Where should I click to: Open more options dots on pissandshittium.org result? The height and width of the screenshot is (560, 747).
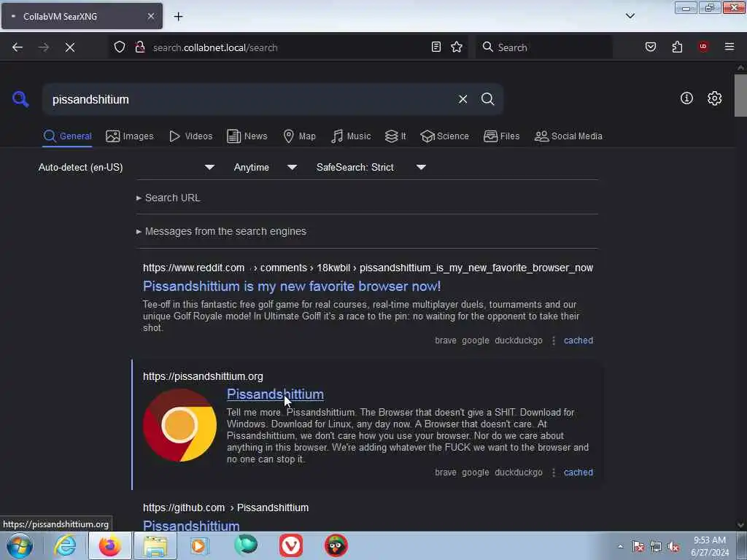553,472
